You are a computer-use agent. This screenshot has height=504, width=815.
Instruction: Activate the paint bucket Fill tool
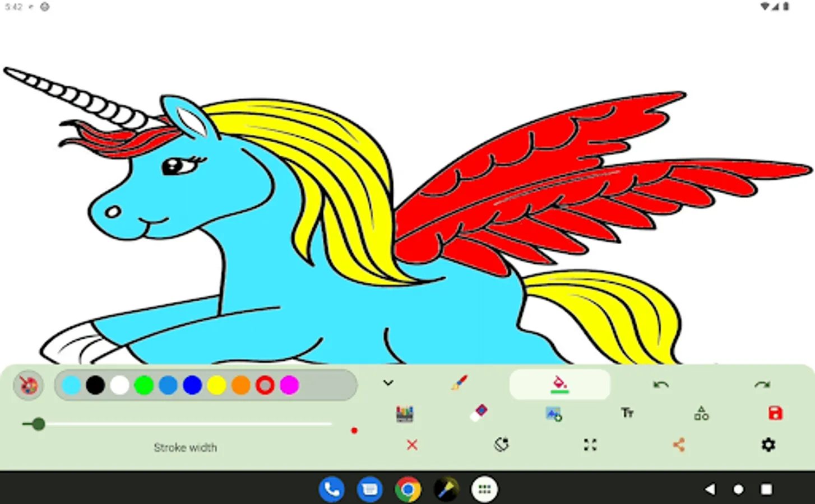560,384
